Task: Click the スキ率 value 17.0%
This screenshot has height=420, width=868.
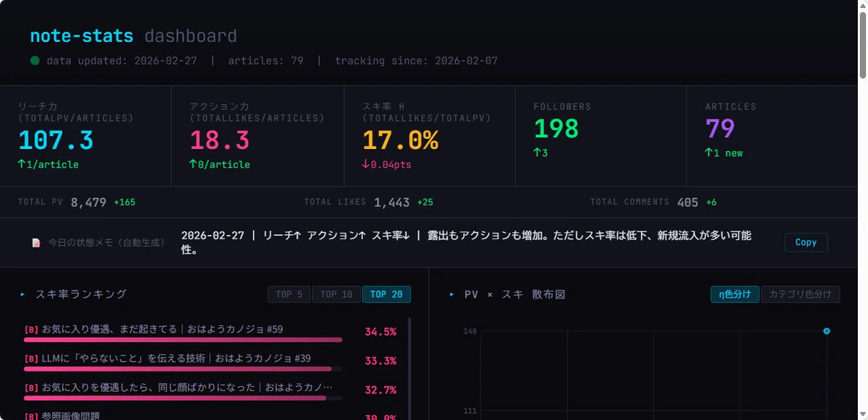Action: (x=400, y=140)
